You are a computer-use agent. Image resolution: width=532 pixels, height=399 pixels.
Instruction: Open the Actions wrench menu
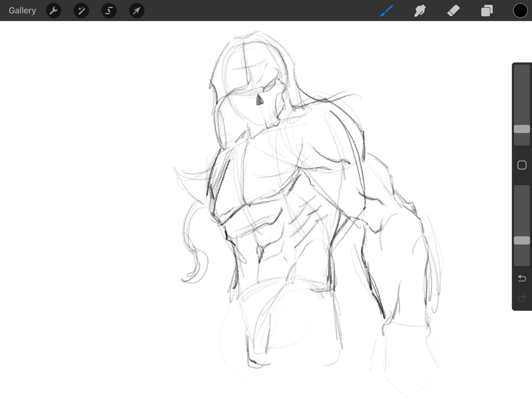point(53,11)
